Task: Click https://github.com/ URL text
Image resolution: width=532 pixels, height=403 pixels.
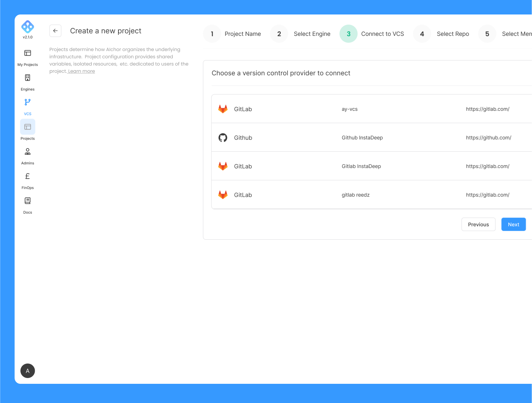Action: pyautogui.click(x=489, y=138)
